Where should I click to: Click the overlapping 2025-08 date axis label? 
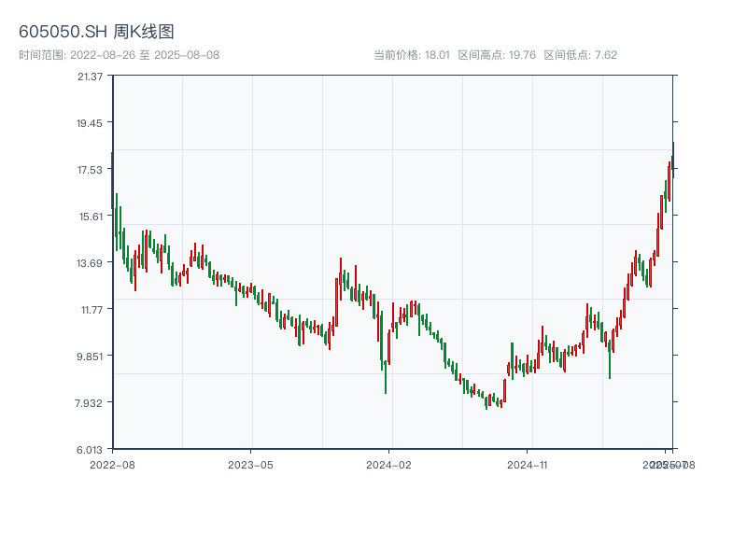674,464
